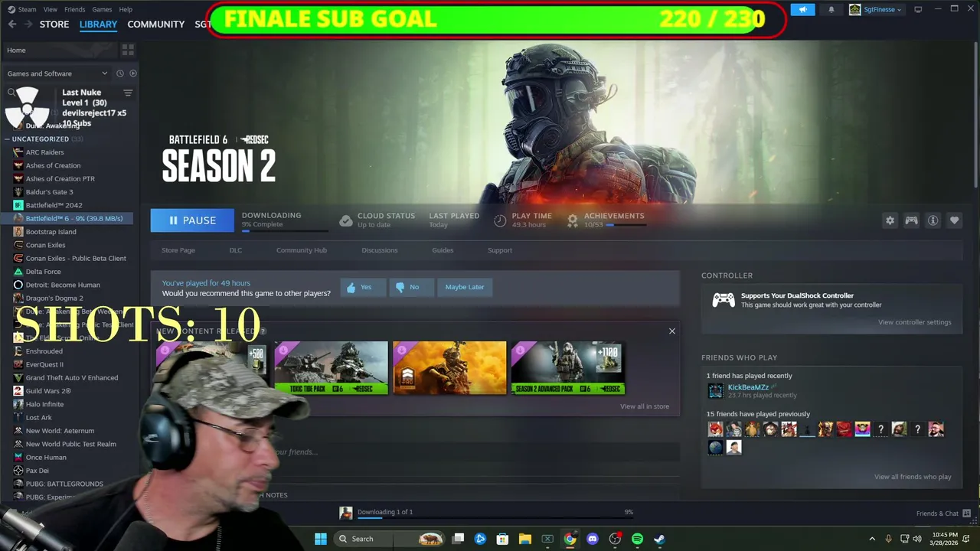Open Discord from the taskbar
This screenshot has width=980, height=551.
click(592, 539)
